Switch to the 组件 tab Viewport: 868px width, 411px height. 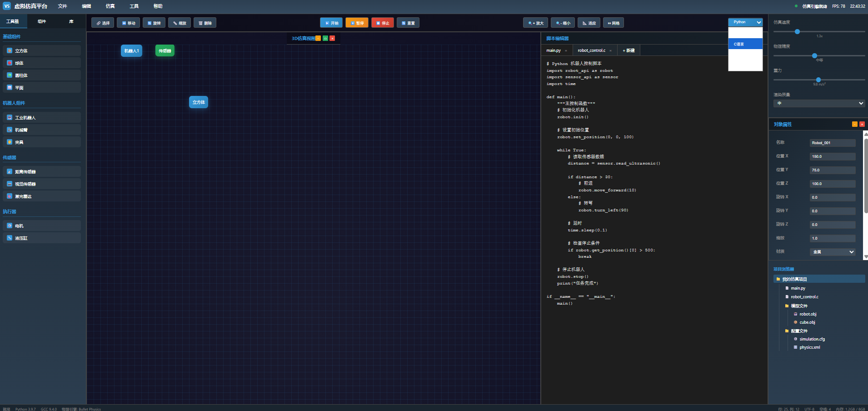click(x=42, y=21)
